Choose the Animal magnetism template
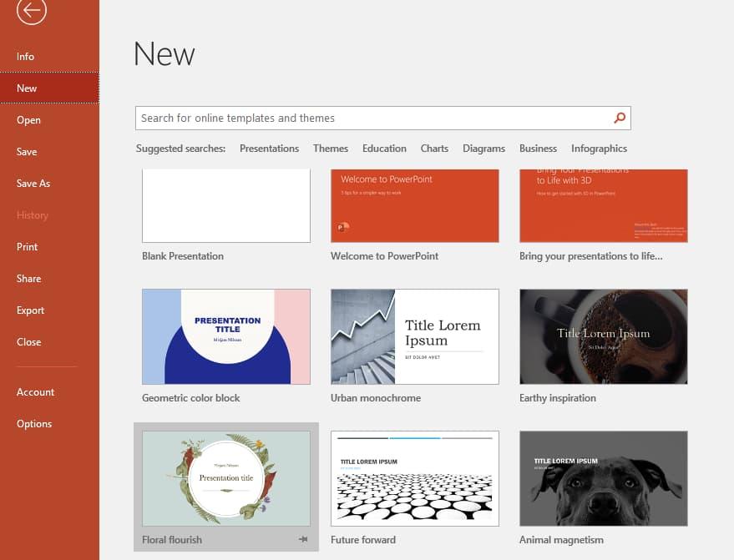This screenshot has width=734, height=560. coord(603,478)
